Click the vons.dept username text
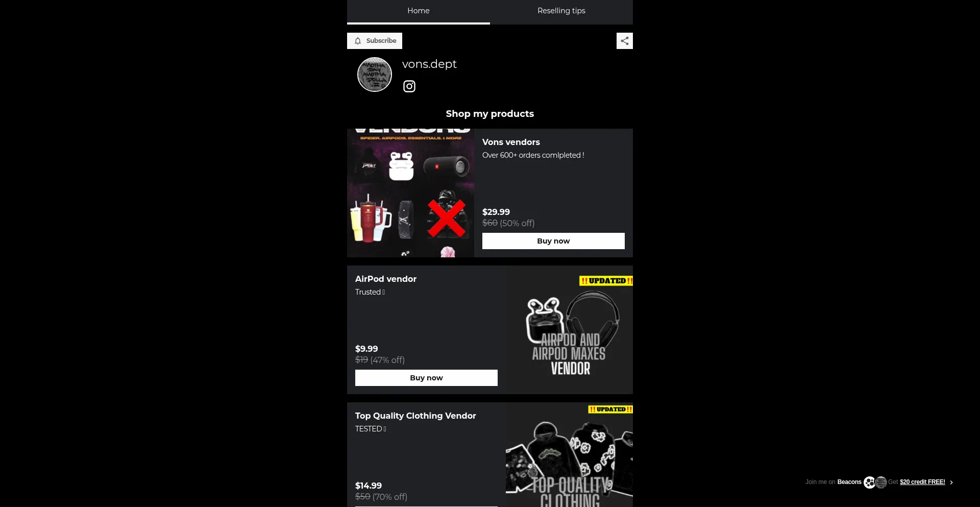 (x=429, y=64)
